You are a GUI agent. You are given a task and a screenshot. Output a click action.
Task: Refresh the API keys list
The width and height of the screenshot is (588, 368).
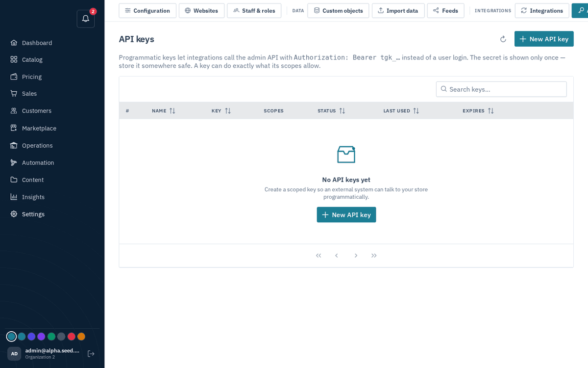pos(503,39)
